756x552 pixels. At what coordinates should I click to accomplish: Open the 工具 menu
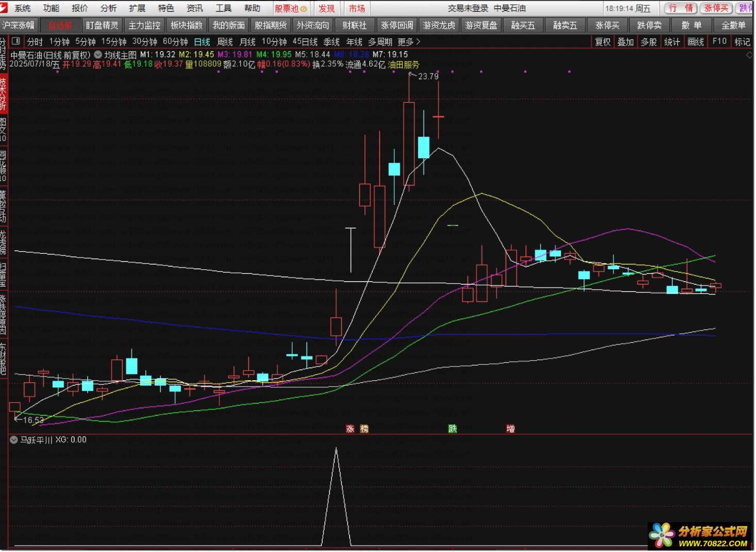tap(223, 8)
